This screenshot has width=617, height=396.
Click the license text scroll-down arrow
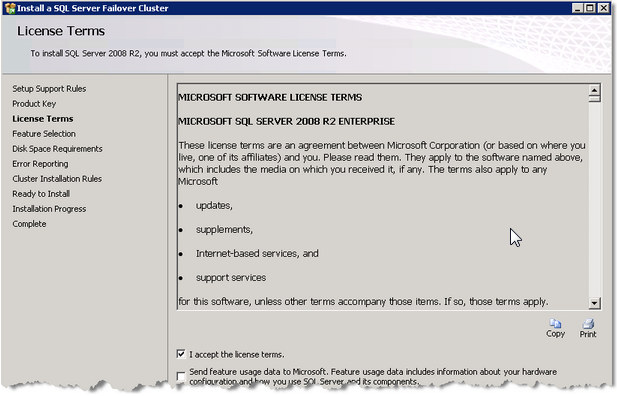coord(594,303)
